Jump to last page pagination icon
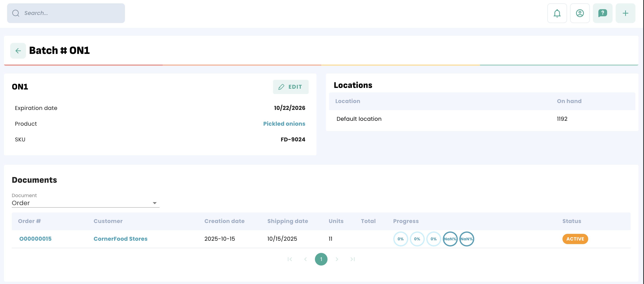The image size is (644, 284). pyautogui.click(x=352, y=259)
